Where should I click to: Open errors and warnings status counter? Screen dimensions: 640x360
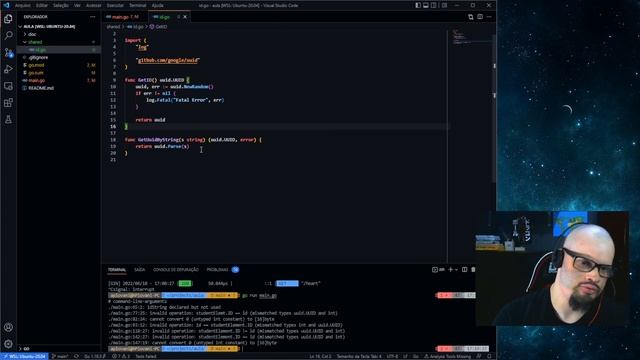click(121, 356)
